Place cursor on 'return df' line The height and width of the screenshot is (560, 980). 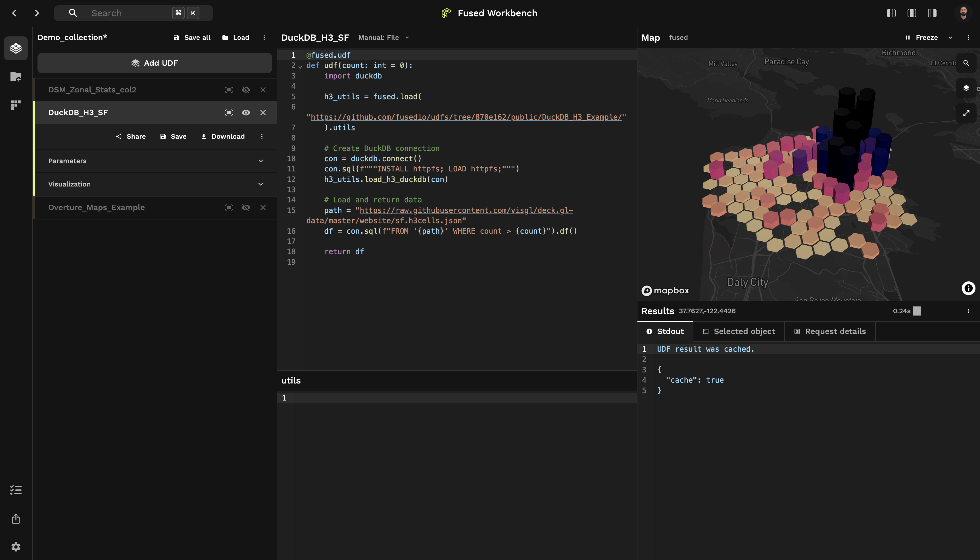click(344, 252)
